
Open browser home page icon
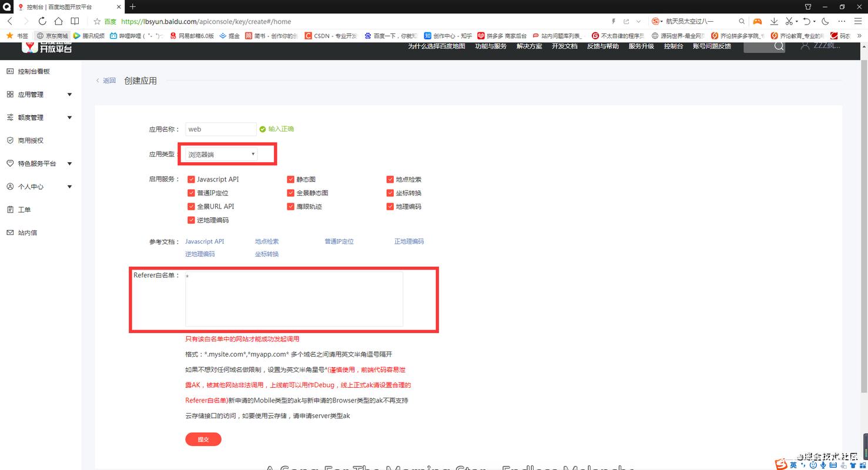coord(59,21)
